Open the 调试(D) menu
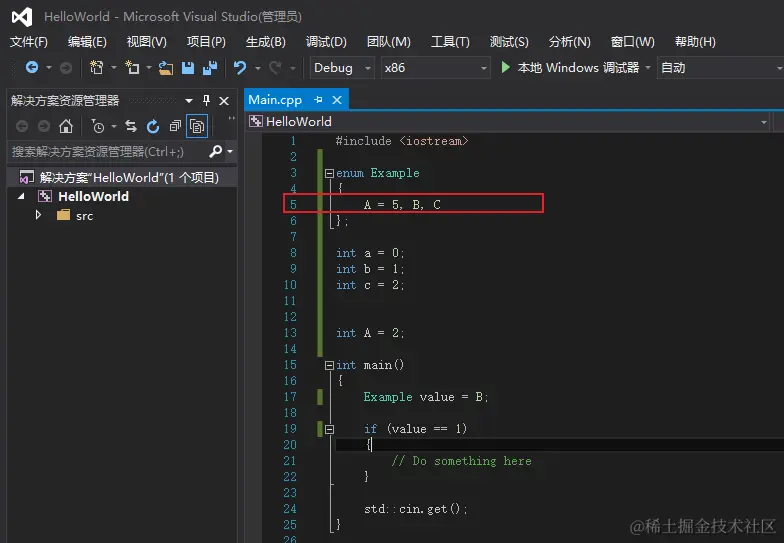 (x=326, y=42)
